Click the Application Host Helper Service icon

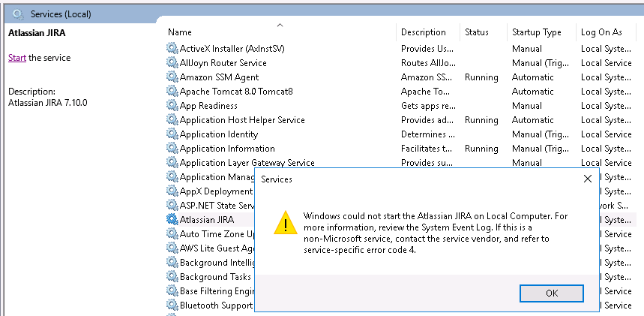[172, 120]
